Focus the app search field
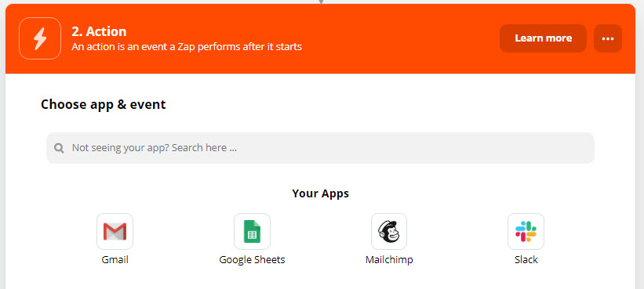This screenshot has width=644, height=289. pyautogui.click(x=320, y=148)
